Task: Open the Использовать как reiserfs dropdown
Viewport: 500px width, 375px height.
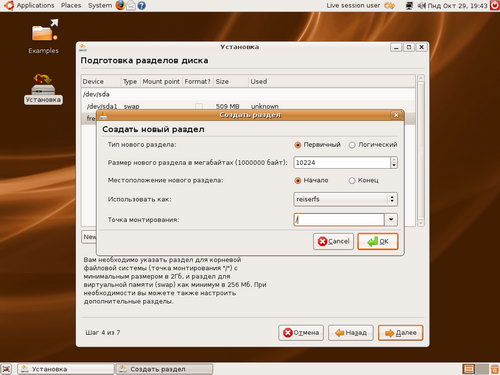Action: pyautogui.click(x=345, y=199)
